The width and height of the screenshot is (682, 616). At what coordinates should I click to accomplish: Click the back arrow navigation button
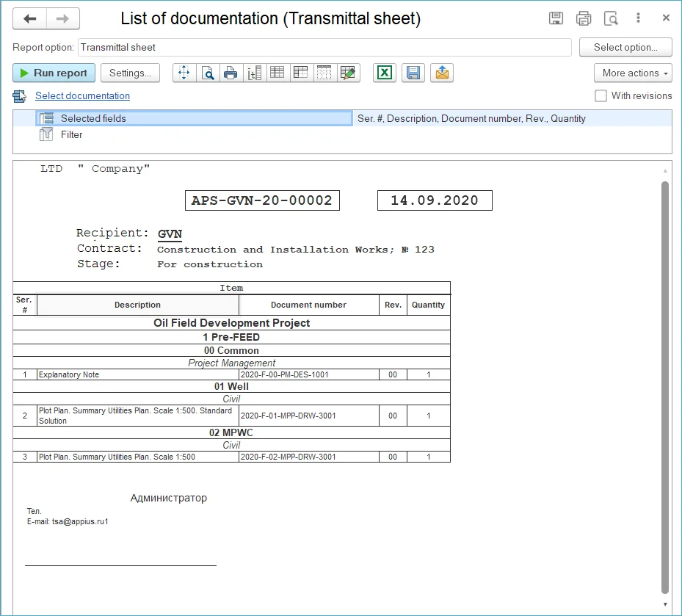pos(30,19)
